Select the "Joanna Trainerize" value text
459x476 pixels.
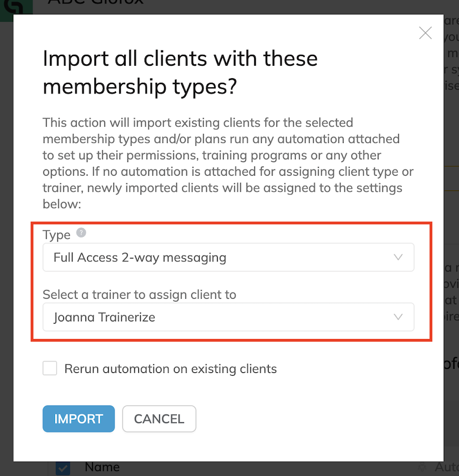point(104,317)
